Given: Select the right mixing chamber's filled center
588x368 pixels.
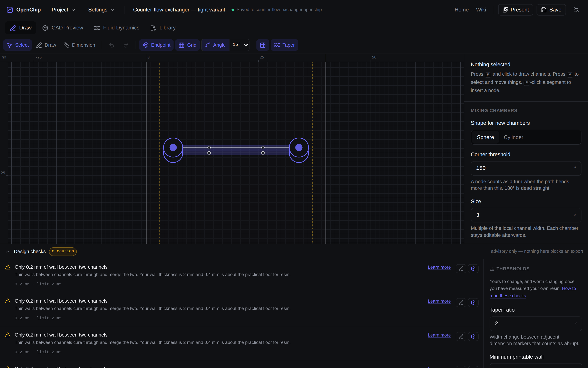Looking at the screenshot, I should (299, 147).
